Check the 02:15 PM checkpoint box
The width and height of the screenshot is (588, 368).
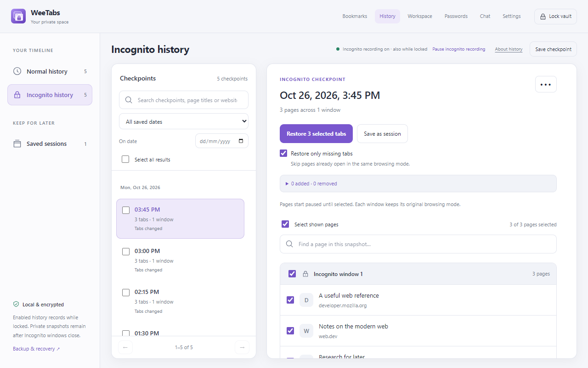(x=126, y=293)
